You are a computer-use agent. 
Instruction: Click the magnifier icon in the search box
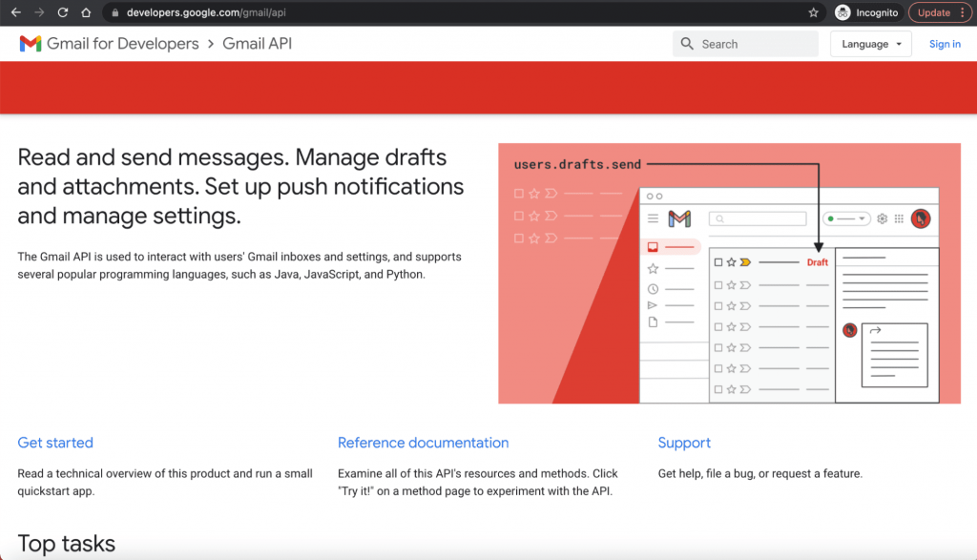coord(687,44)
